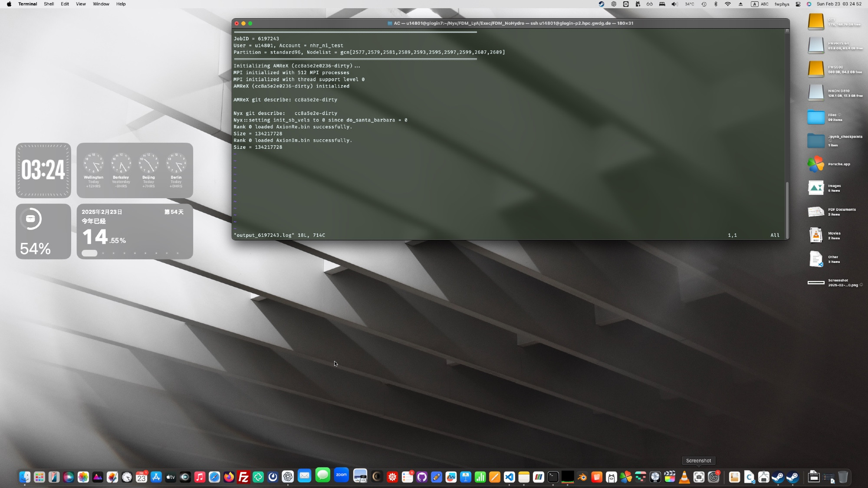
Task: Click the Siri icon in menu bar
Action: tap(809, 4)
